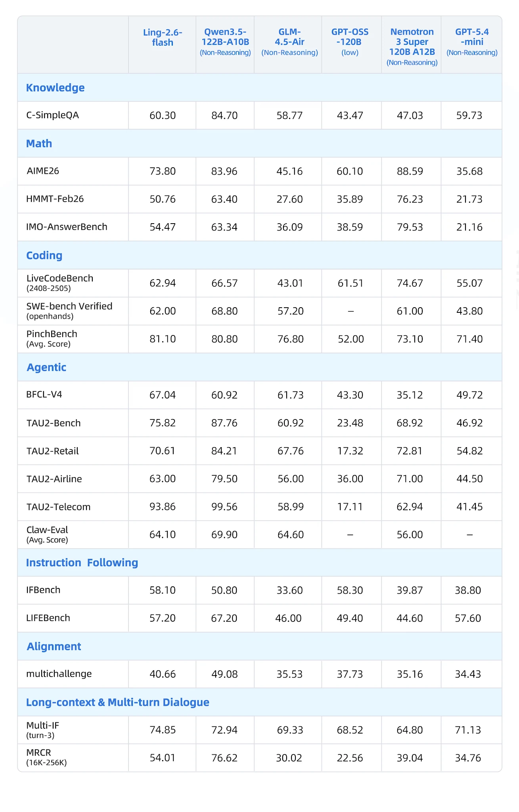
Task: Click the 49.08 value in multichallenge row
Action: coord(224,674)
